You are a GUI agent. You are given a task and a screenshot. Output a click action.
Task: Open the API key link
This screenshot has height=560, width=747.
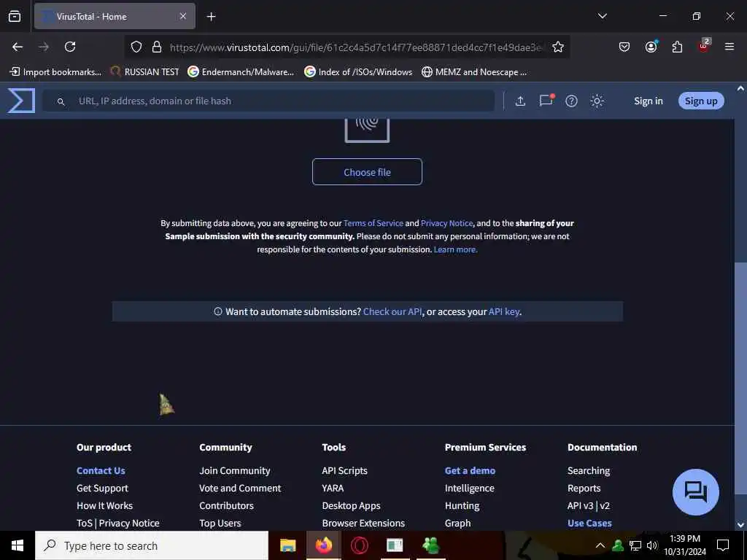(x=504, y=311)
